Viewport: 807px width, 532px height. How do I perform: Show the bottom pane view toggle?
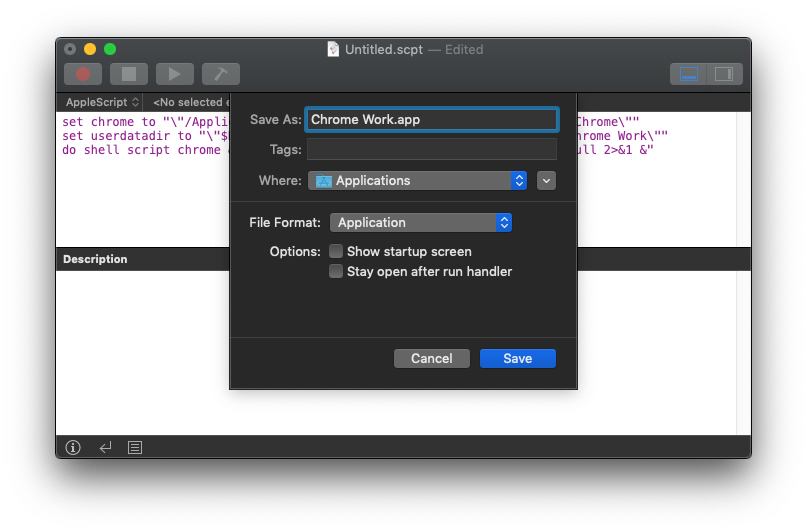pyautogui.click(x=688, y=74)
